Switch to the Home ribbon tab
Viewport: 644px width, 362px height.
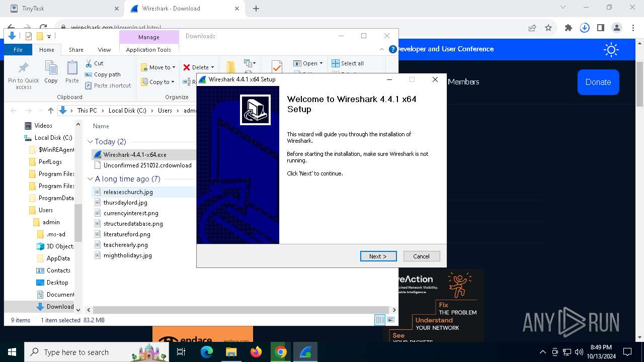point(47,50)
